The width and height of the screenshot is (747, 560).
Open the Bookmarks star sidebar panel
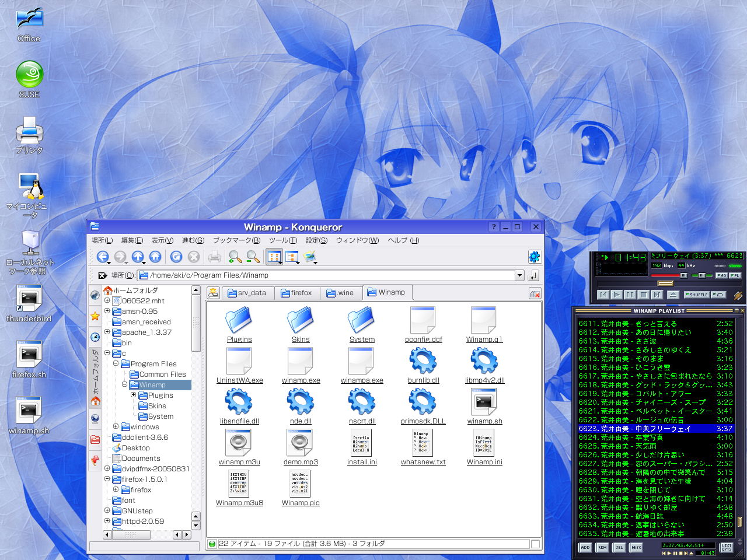[x=95, y=316]
